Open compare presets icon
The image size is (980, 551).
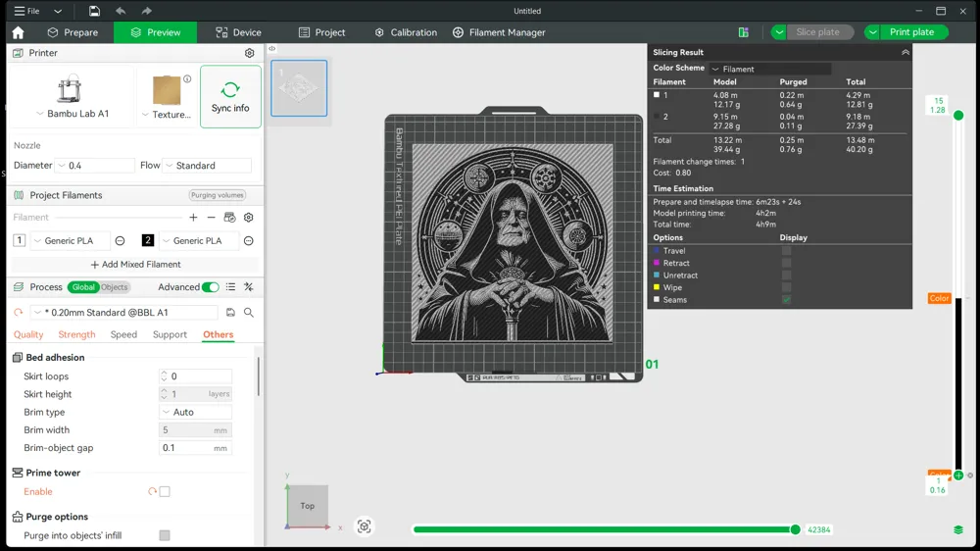click(x=249, y=287)
